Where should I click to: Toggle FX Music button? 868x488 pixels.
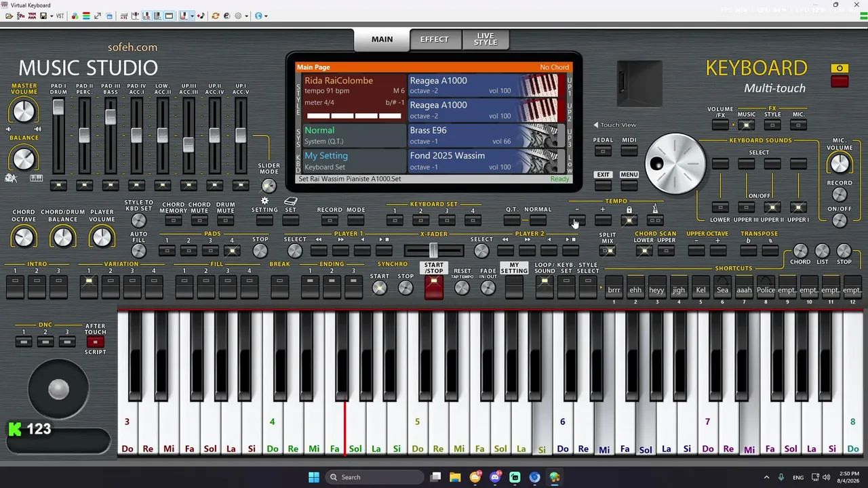pos(746,125)
